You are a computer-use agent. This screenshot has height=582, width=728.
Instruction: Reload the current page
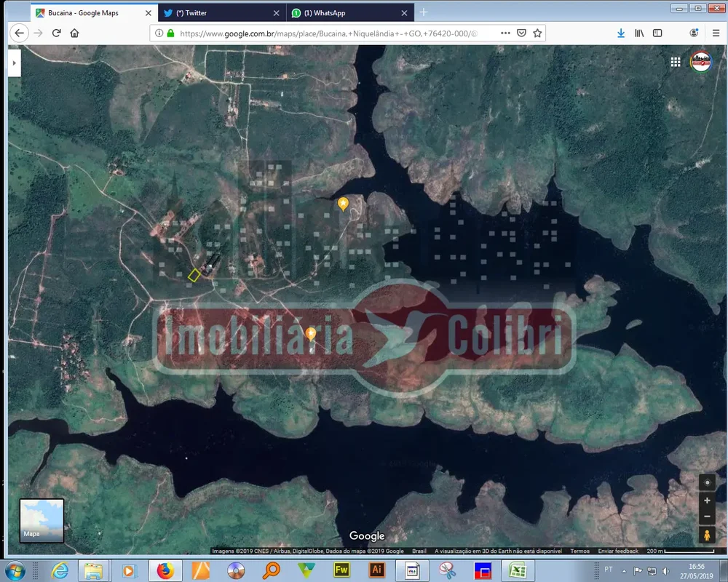[56, 33]
